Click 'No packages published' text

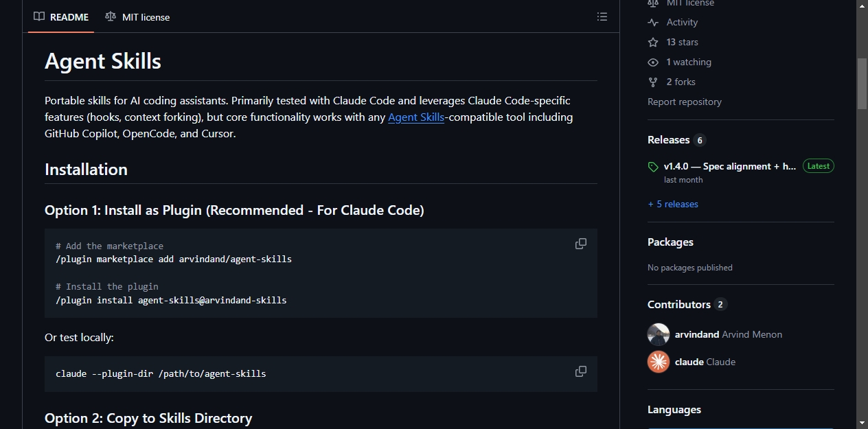click(x=690, y=268)
